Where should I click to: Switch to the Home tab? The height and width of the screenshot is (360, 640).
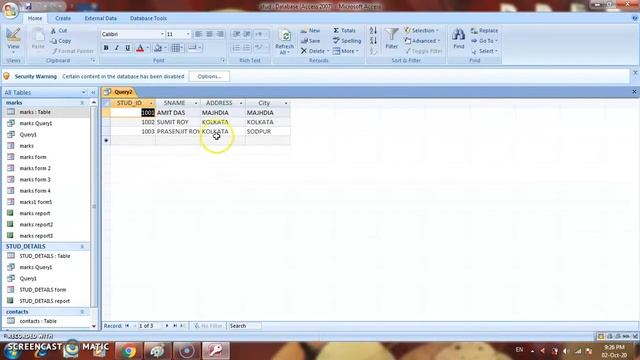pyautogui.click(x=35, y=18)
